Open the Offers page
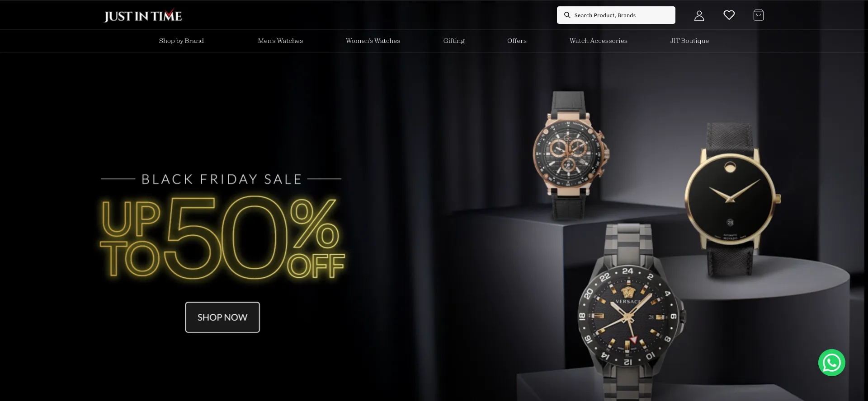This screenshot has height=401, width=868. pyautogui.click(x=517, y=41)
